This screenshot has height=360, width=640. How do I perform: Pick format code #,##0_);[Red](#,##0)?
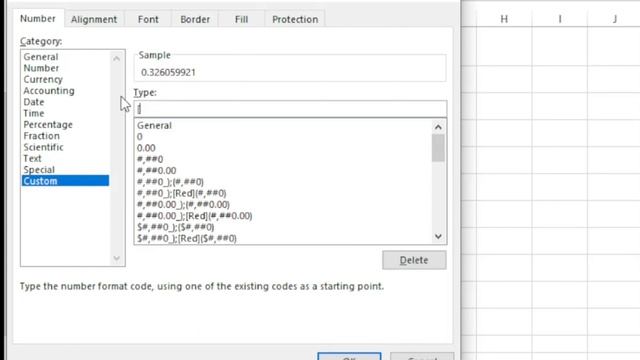click(x=181, y=193)
